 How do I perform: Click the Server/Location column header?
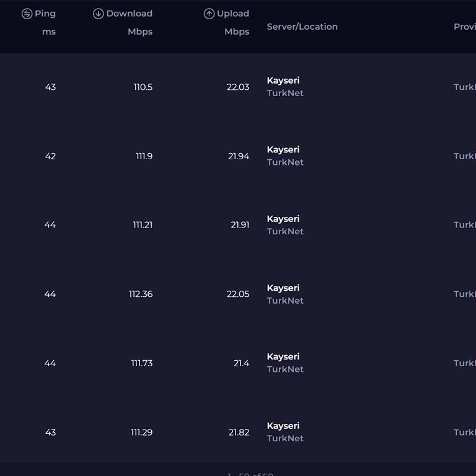[x=302, y=27]
